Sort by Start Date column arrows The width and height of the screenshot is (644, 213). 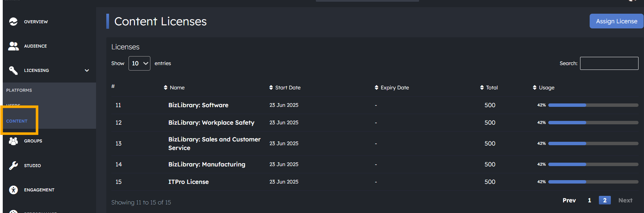pos(271,88)
